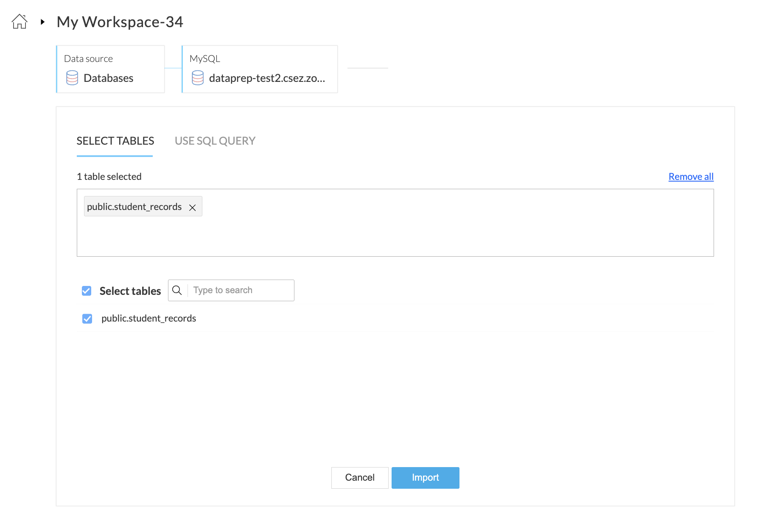Viewport: 773px width, 532px height.
Task: Click the '1 table selected' text
Action: (x=109, y=176)
